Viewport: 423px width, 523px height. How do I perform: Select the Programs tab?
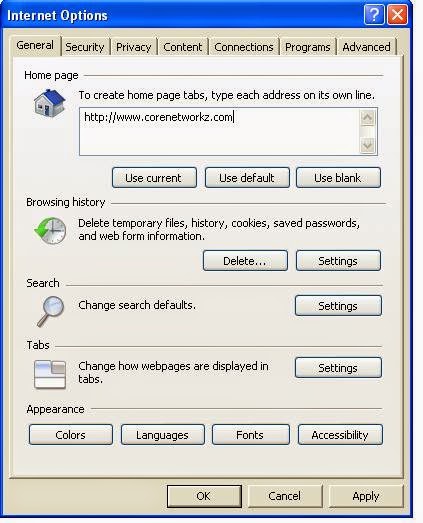pyautogui.click(x=308, y=47)
